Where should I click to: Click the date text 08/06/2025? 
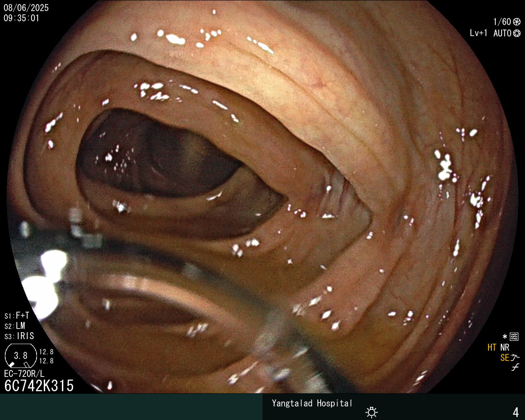point(26,8)
